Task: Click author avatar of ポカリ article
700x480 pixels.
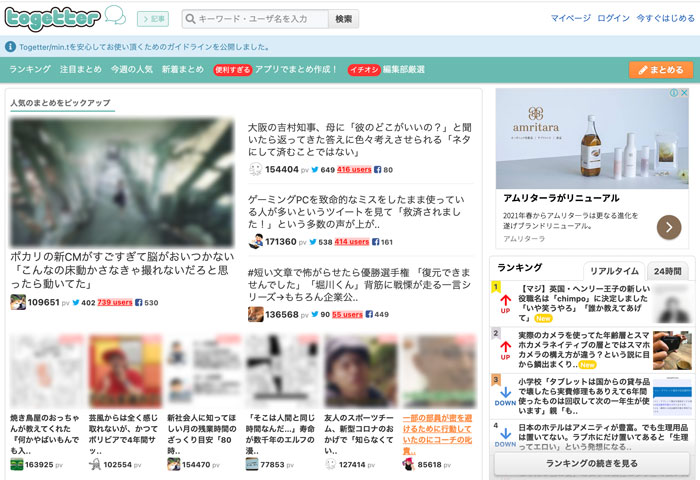Action: pyautogui.click(x=18, y=302)
